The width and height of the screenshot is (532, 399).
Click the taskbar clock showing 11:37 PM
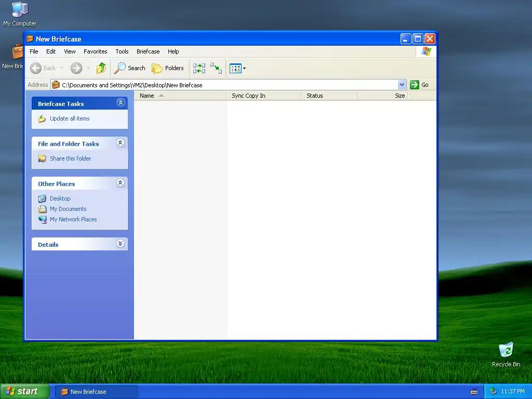coord(513,392)
